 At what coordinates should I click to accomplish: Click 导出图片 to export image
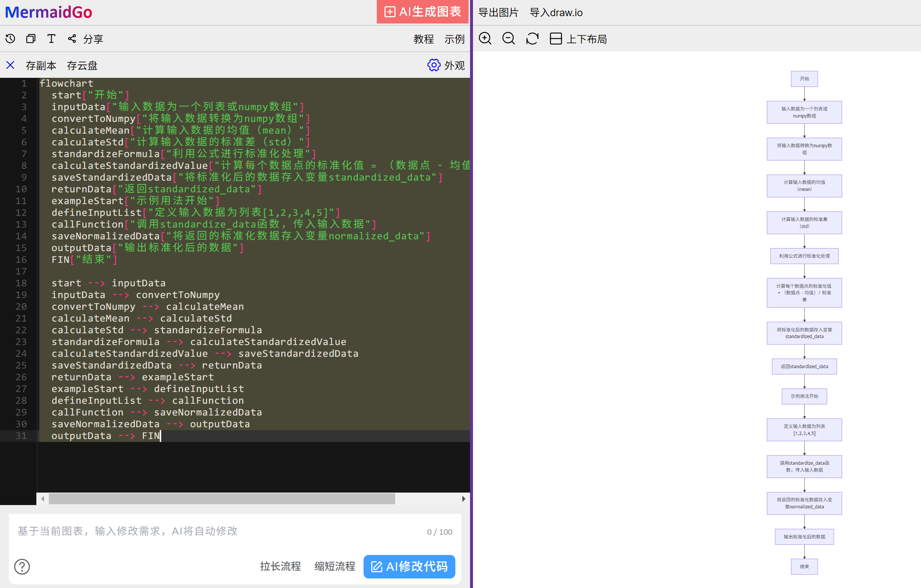[498, 12]
